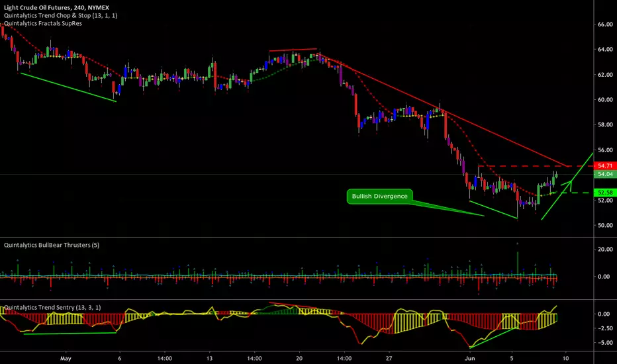The height and width of the screenshot is (364, 617).
Task: Select the Quintalytics Fractals SupRes label
Action: 43,23
